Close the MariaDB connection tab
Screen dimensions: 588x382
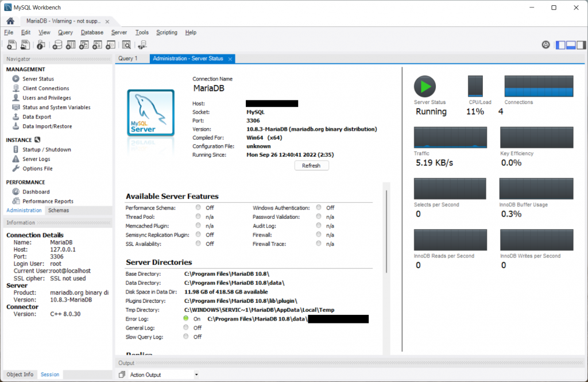107,21
